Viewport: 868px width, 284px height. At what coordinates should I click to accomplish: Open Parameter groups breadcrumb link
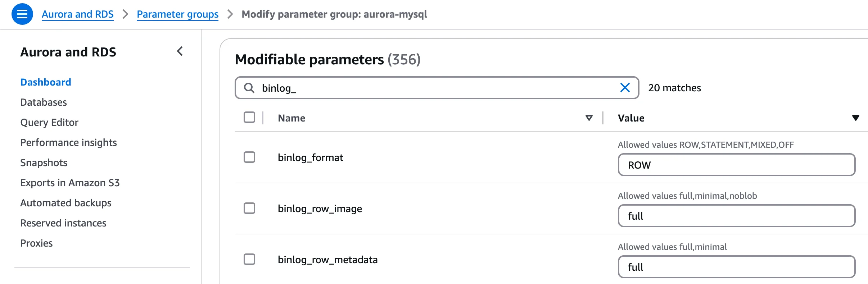(177, 14)
